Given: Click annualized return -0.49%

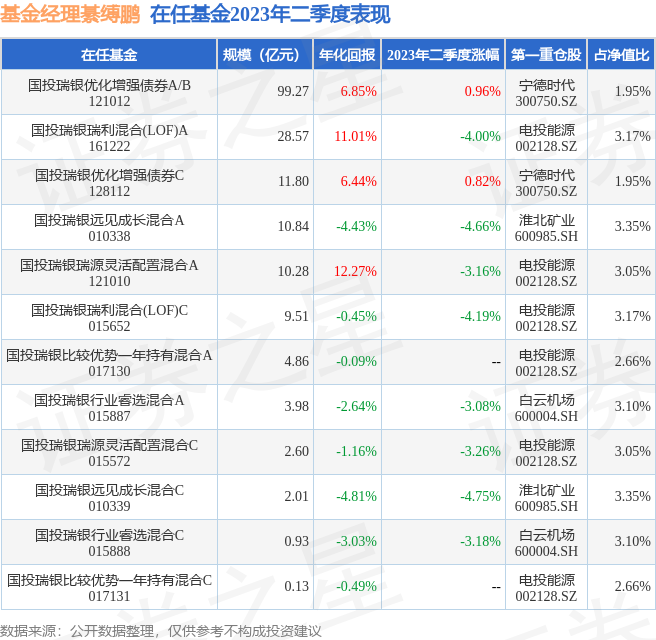Looking at the screenshot, I should click(356, 586).
